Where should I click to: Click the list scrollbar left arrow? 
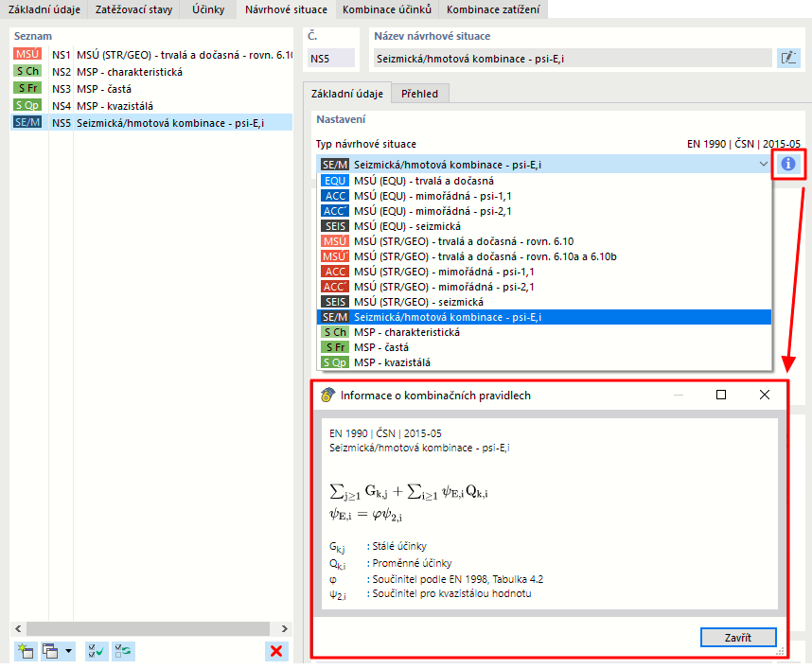pyautogui.click(x=19, y=628)
